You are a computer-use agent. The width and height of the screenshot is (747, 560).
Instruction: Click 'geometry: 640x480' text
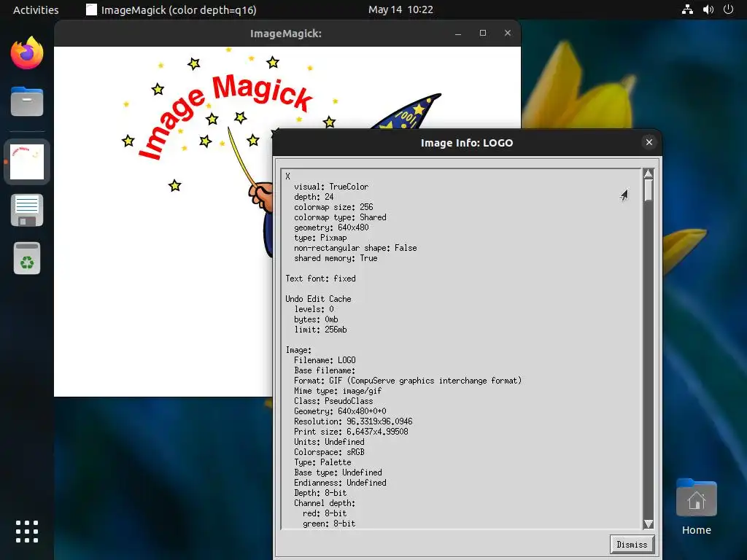coord(331,227)
